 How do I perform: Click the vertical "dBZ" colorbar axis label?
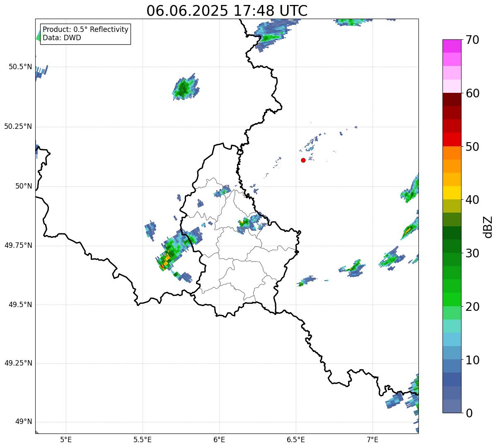(488, 227)
